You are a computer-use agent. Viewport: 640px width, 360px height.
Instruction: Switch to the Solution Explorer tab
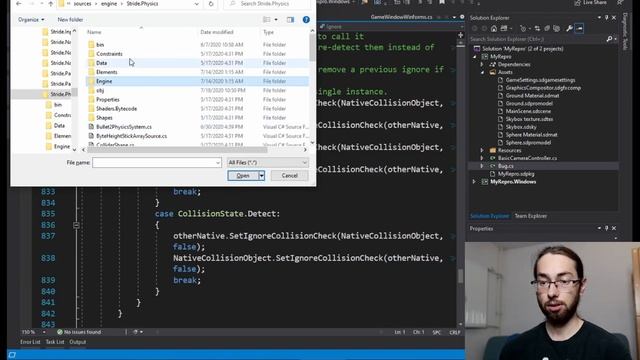pos(489,216)
